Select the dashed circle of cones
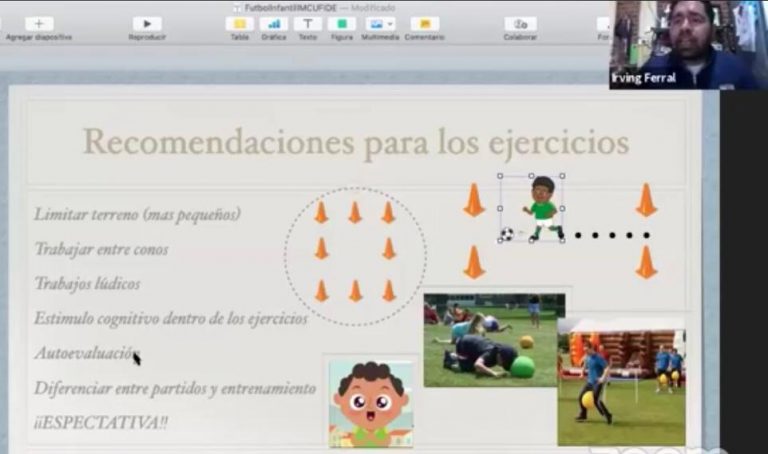 355,256
